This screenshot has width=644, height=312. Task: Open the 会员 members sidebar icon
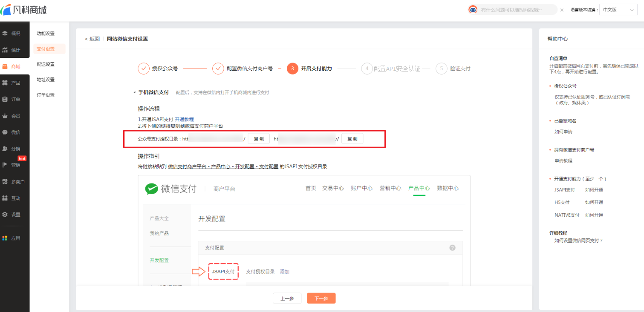pos(5,116)
